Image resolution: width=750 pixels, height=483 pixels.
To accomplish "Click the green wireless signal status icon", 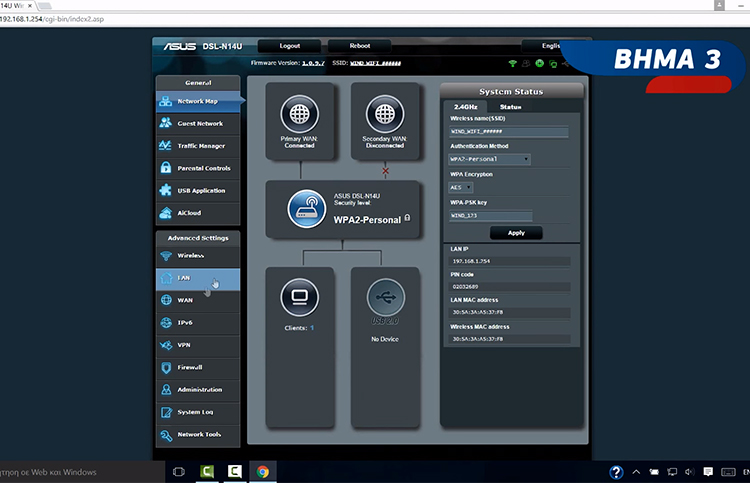I will click(512, 63).
